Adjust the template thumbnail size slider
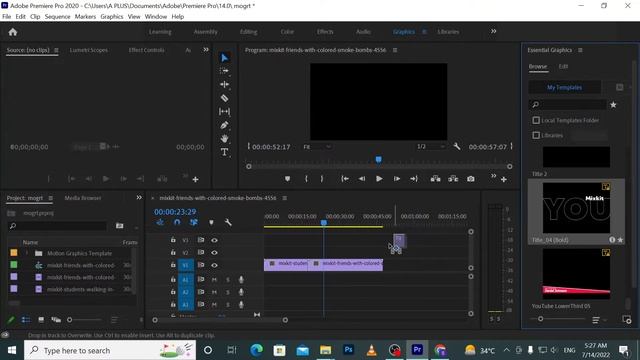 [x=540, y=319]
